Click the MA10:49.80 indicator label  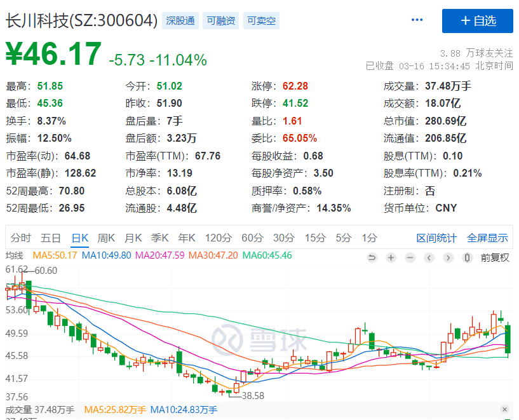pos(106,255)
